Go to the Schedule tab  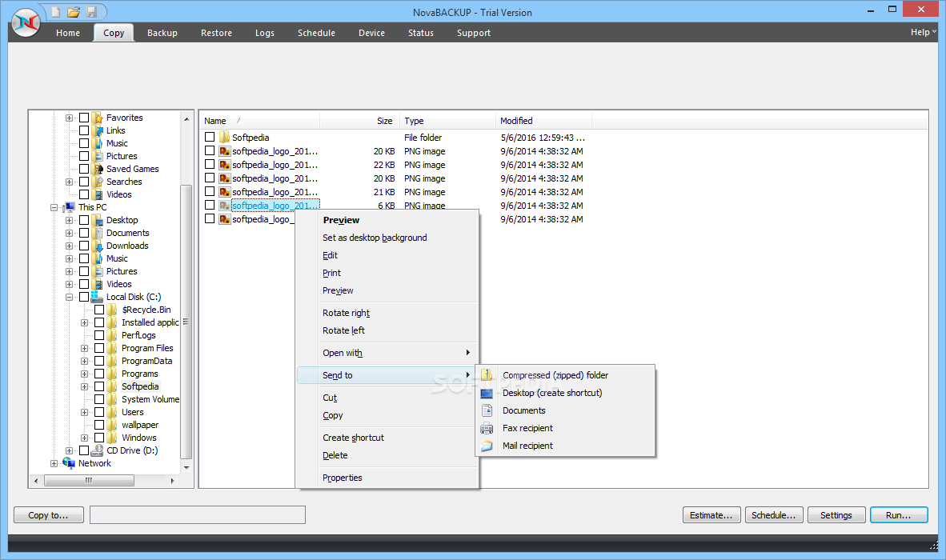316,33
